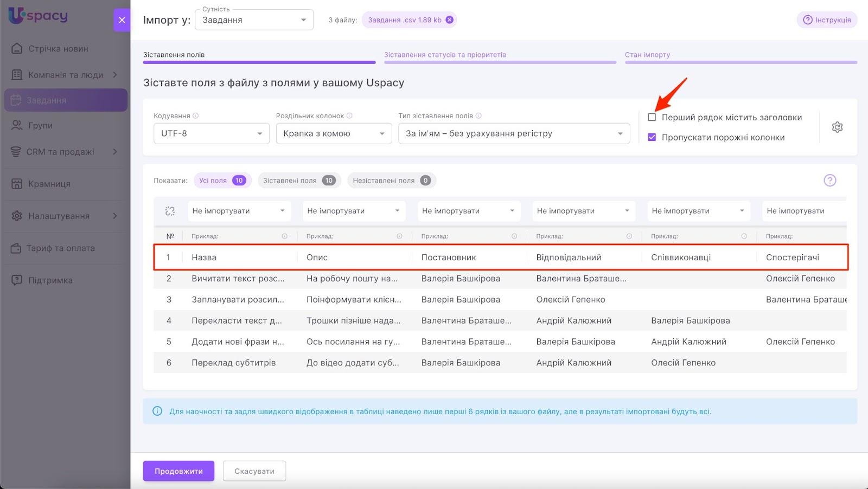The image size is (868, 489).
Task: Open first column Не імпортувати dropdown
Action: click(238, 211)
